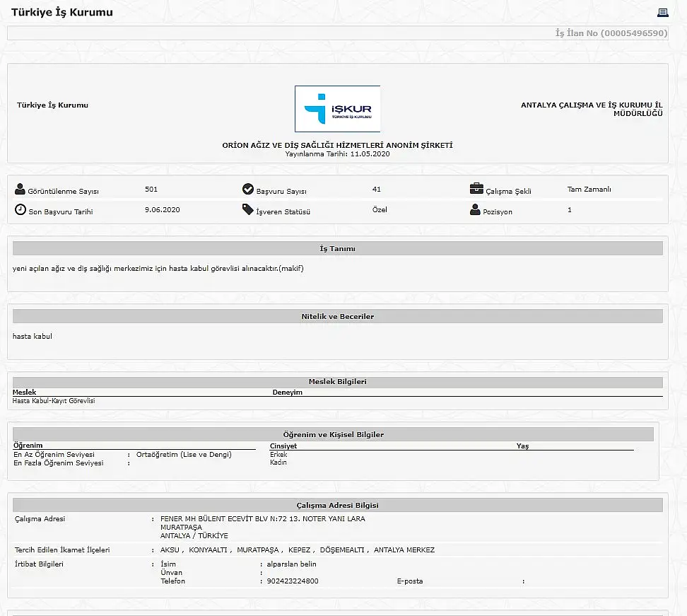Image resolution: width=687 pixels, height=616 pixels.
Task: Click the person icon beside Görüntülenme Sayısı
Action: (20, 189)
